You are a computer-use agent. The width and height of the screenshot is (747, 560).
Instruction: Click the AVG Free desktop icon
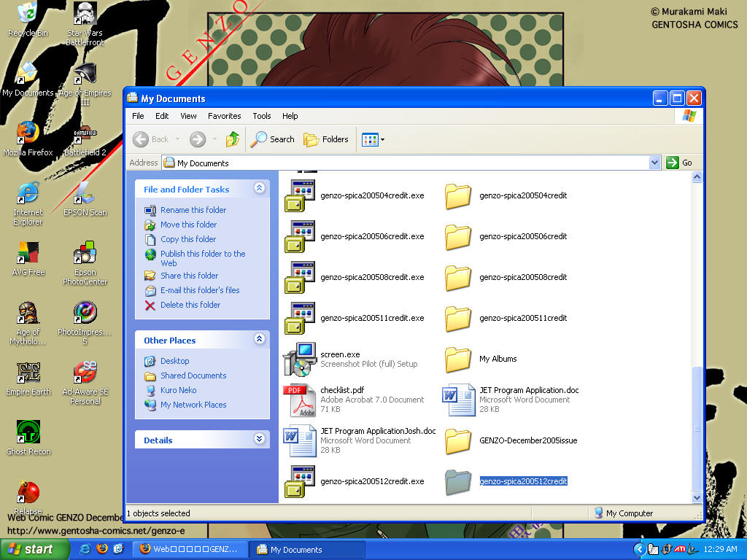pyautogui.click(x=28, y=254)
